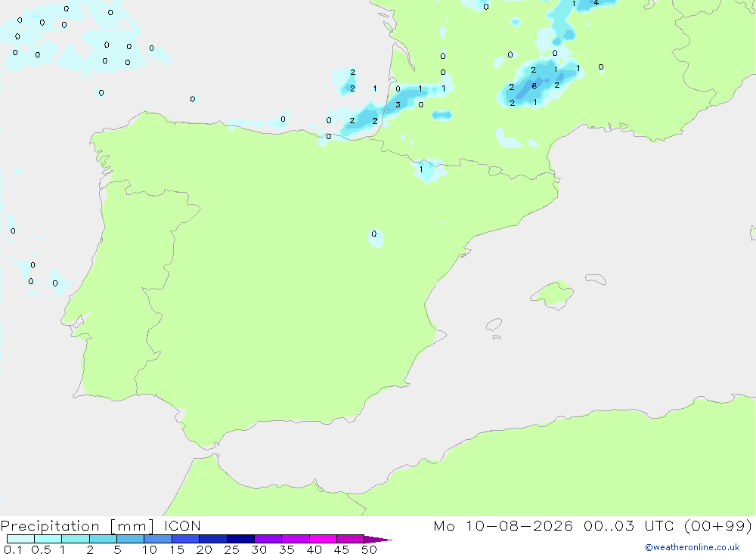
Task: Click the Ibiza island outline
Action: point(494,325)
